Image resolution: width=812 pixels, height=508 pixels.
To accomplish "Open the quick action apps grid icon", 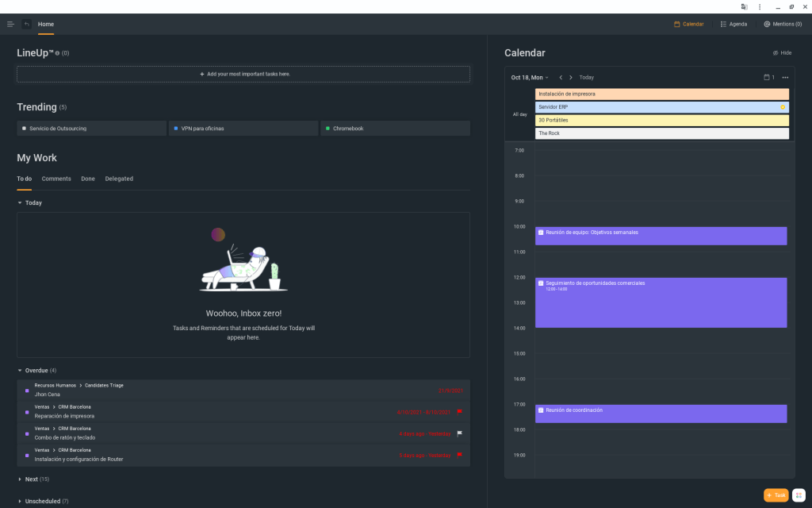I will click(x=799, y=495).
